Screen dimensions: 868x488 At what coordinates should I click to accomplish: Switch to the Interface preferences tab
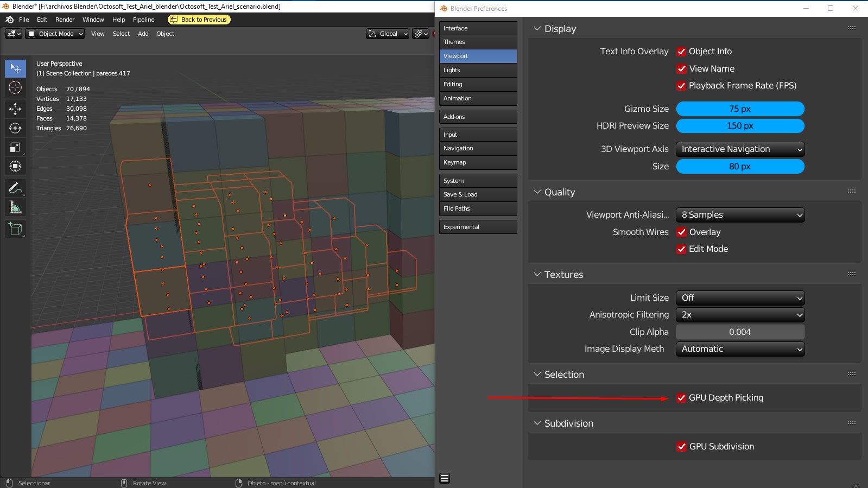pos(478,28)
